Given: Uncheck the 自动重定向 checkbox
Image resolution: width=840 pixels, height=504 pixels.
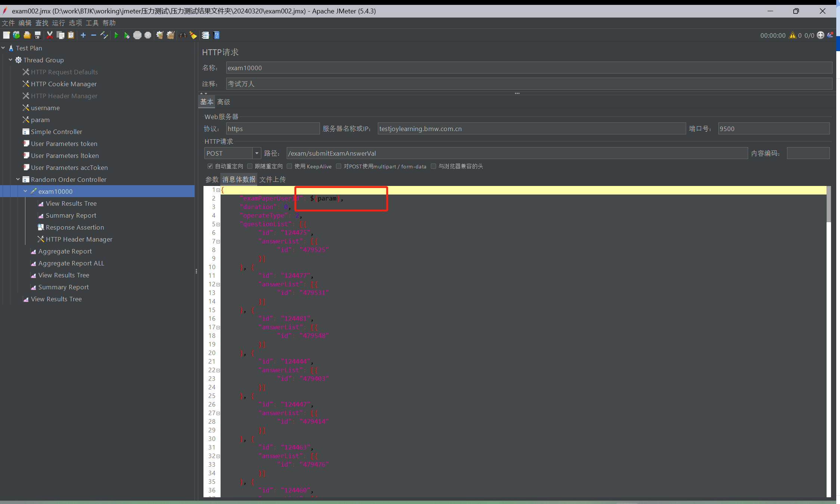Looking at the screenshot, I should pos(210,166).
